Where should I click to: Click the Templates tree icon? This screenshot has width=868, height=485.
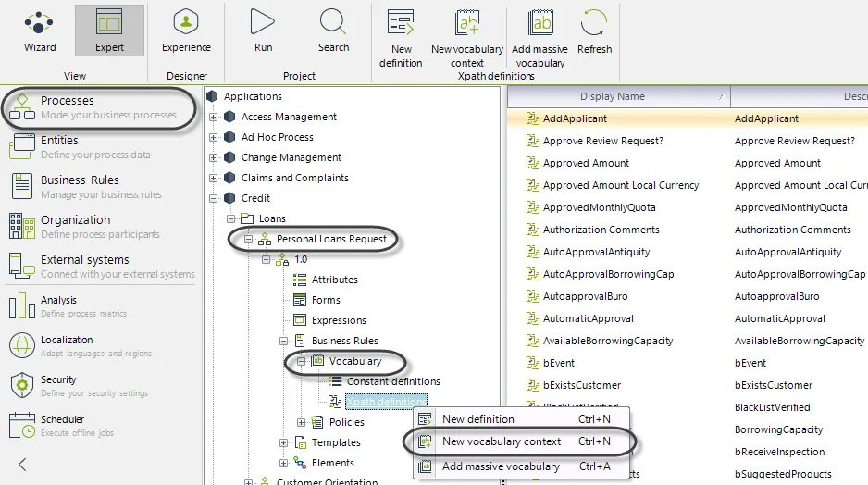300,442
